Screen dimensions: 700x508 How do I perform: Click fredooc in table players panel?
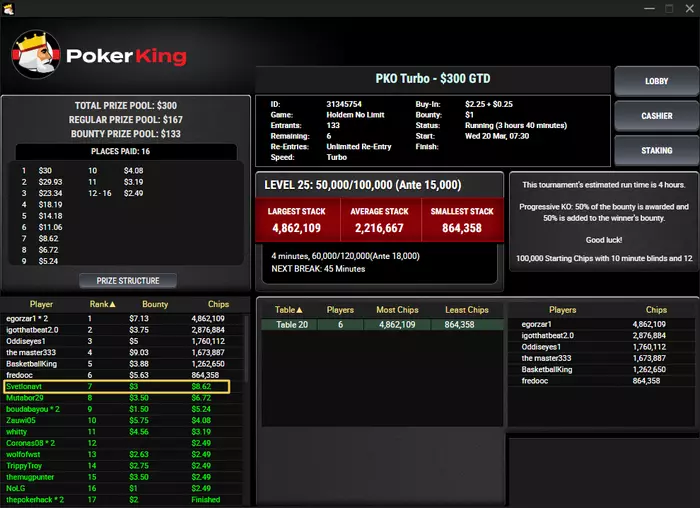coord(602,381)
